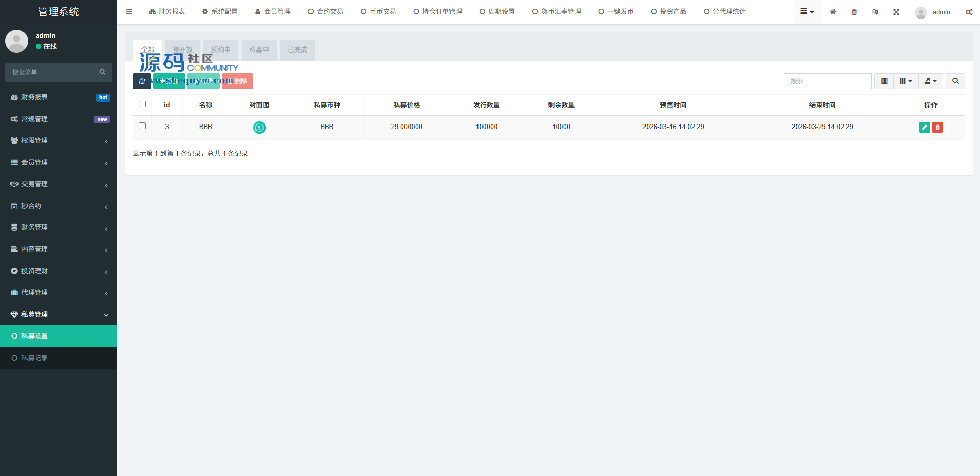
Task: Click the green edit pencil for BBB row
Action: pyautogui.click(x=924, y=127)
